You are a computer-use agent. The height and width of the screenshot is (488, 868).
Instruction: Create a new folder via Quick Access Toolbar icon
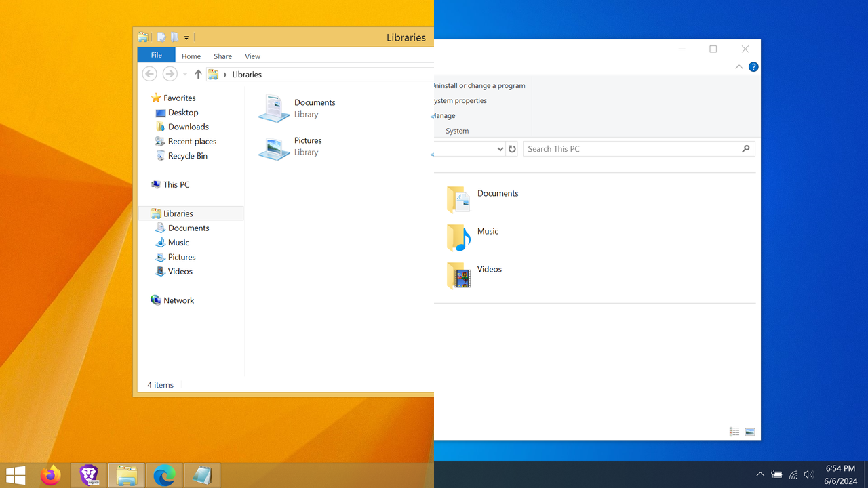174,37
